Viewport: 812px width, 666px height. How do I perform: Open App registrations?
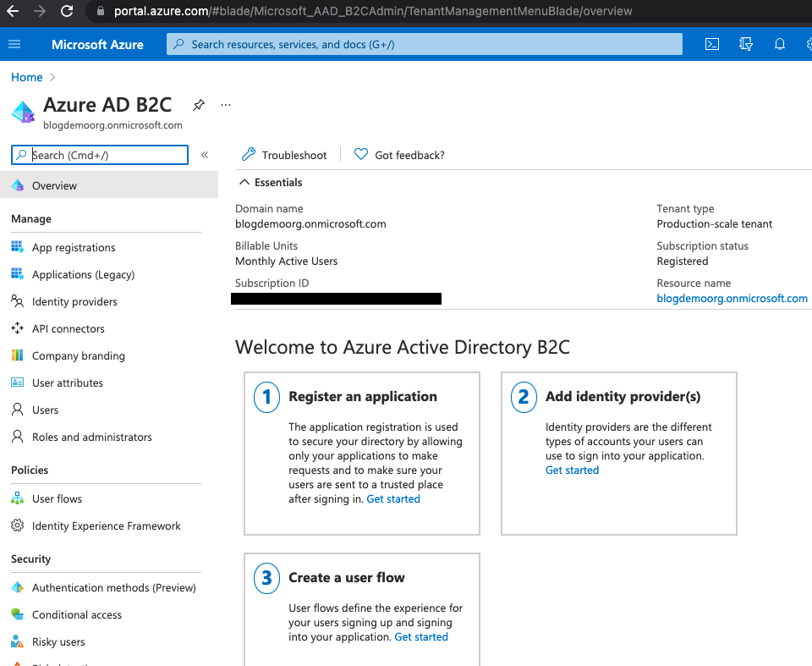74,247
